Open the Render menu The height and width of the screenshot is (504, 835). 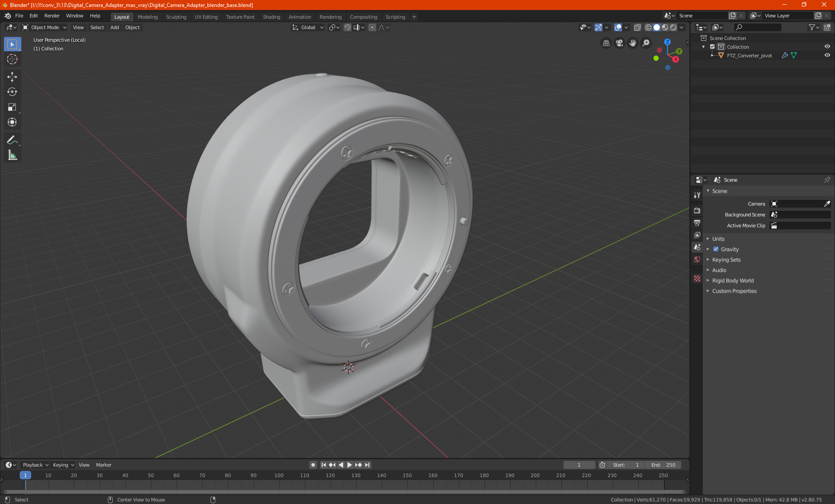click(52, 16)
